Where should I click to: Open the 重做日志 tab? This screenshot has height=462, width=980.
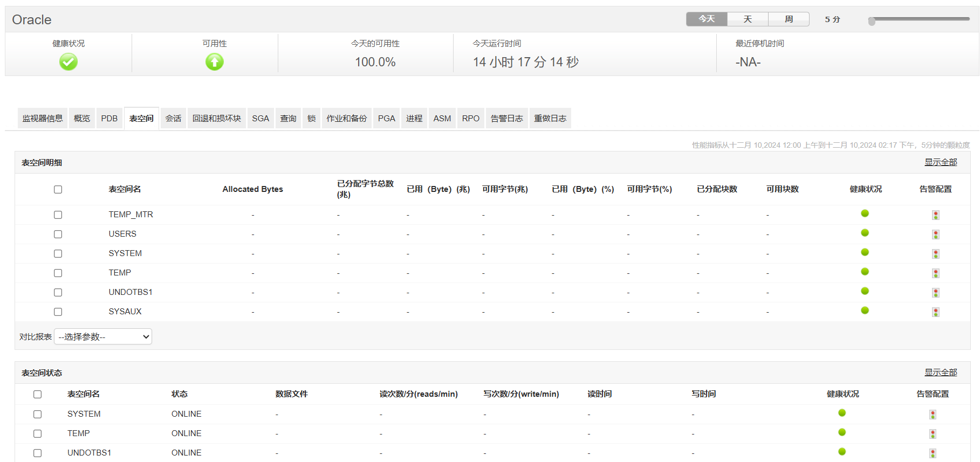550,118
